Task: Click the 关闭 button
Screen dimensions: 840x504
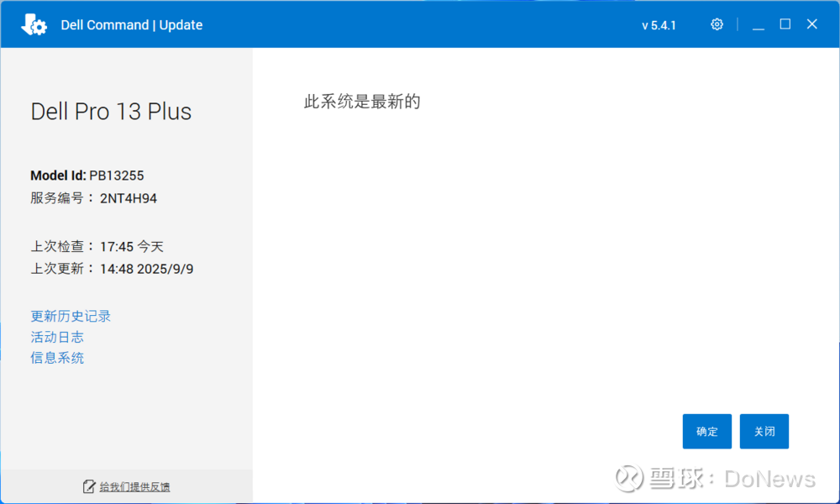Action: [764, 431]
